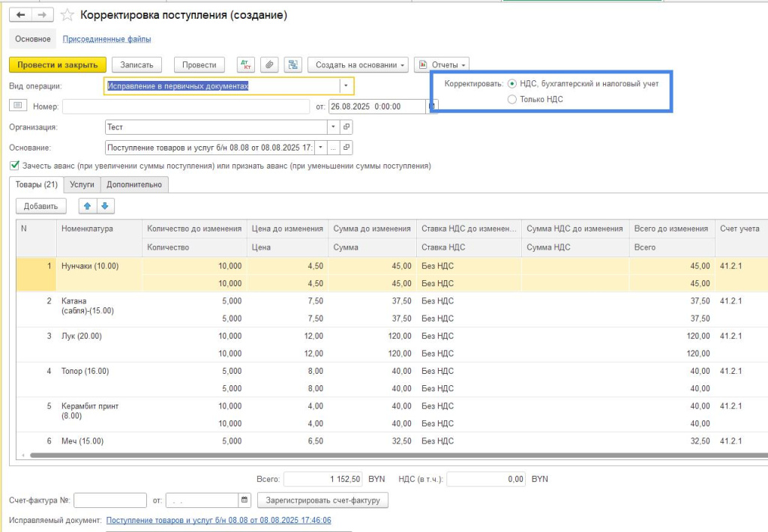Click the Провести button
The image size is (768, 532).
199,64
